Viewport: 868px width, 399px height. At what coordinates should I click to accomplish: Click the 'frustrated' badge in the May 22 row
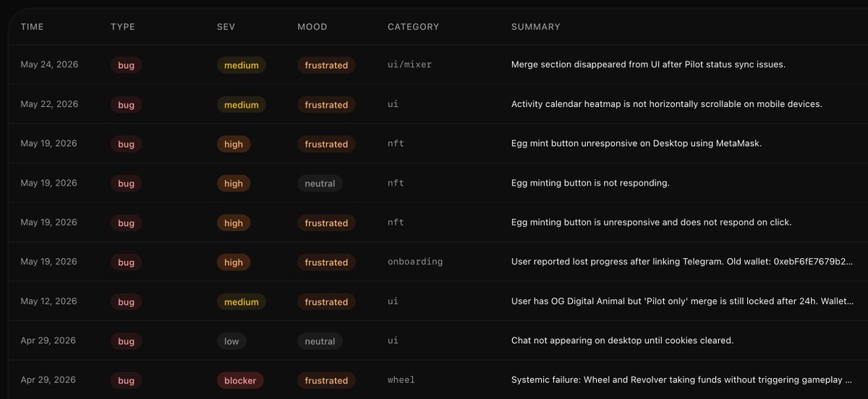(326, 105)
